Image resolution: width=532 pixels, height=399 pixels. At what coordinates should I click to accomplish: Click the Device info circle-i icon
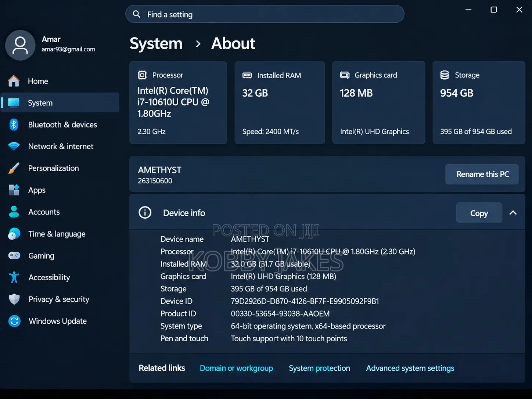(x=145, y=212)
